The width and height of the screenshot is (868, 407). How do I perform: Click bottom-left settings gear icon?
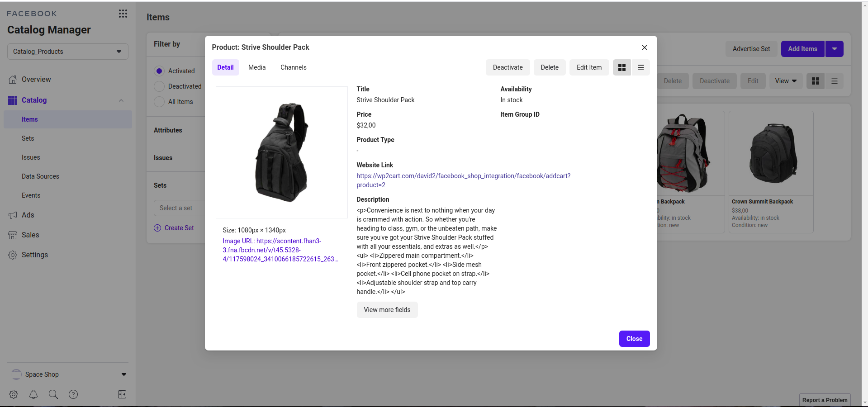[x=14, y=394]
